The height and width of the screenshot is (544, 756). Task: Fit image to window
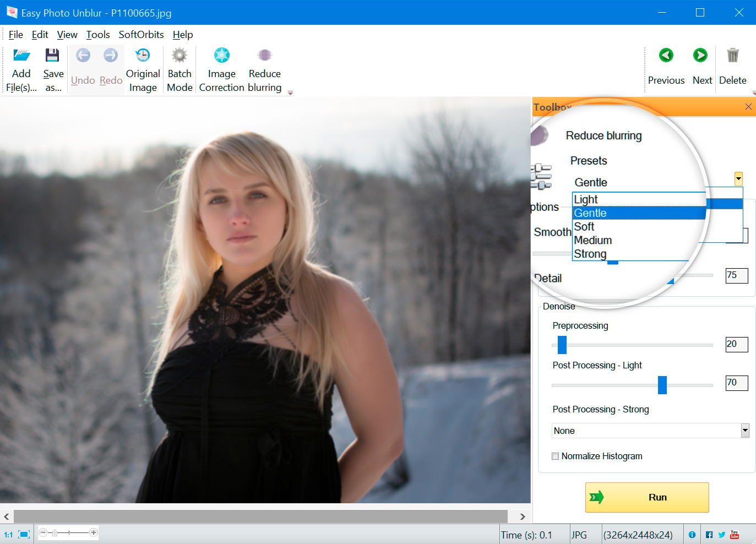tap(23, 534)
